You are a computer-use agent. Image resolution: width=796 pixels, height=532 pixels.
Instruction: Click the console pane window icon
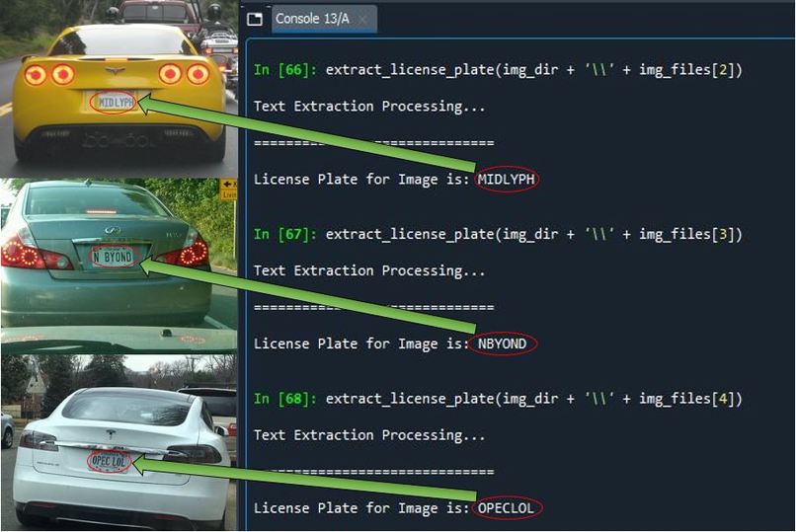click(255, 20)
